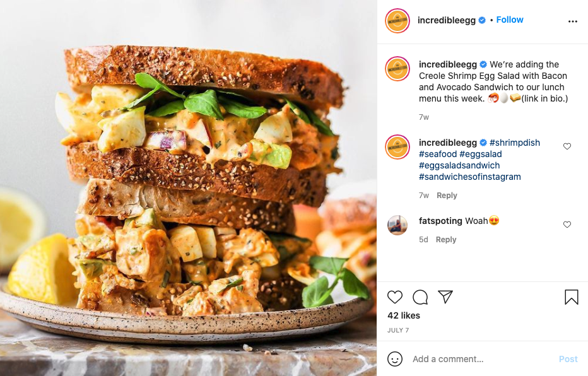This screenshot has width=588, height=376.
Task: Open the #shrimpdish hashtag
Action: (515, 143)
